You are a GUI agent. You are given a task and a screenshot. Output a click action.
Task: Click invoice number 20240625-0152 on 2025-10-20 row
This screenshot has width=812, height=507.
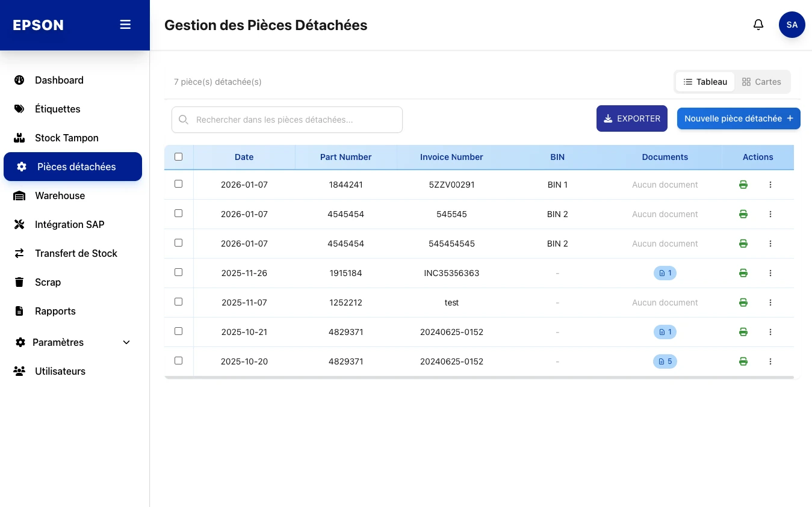tap(451, 361)
